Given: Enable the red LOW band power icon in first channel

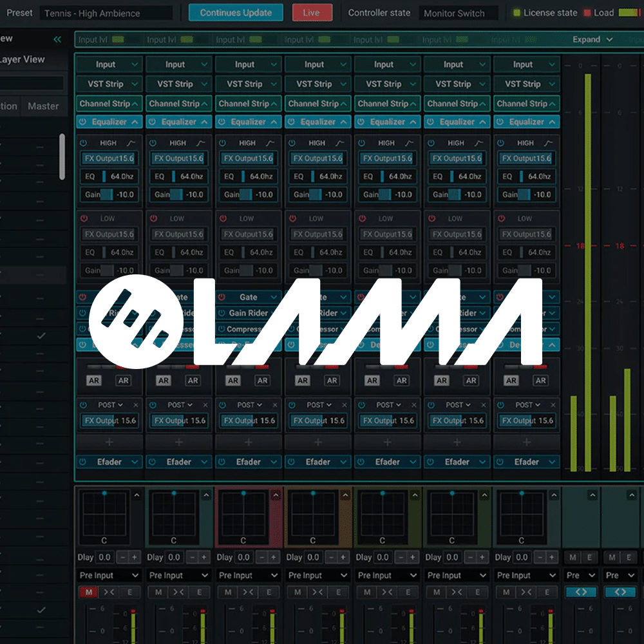Looking at the screenshot, I should tap(84, 219).
